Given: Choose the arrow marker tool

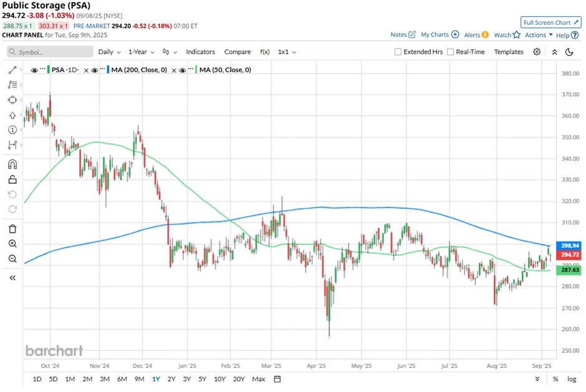Looking at the screenshot, I should [12, 115].
